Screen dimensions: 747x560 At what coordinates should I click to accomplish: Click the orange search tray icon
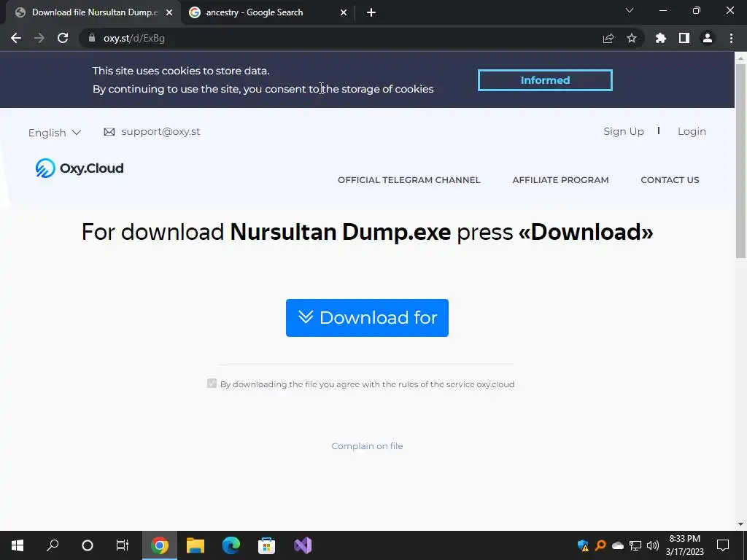click(600, 545)
